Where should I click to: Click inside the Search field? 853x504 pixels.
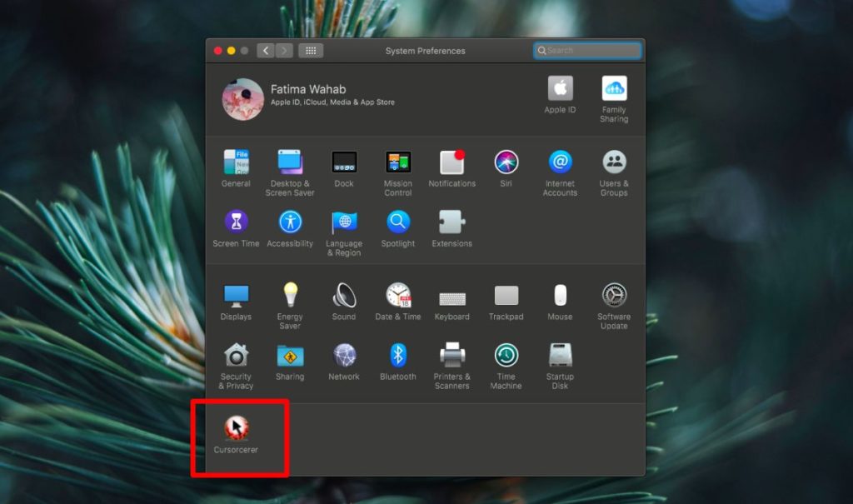[586, 50]
